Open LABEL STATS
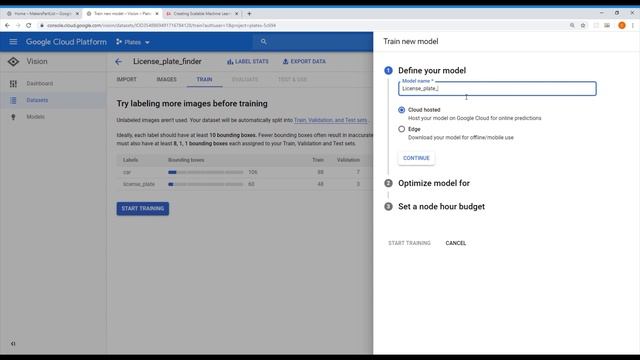 pos(248,62)
